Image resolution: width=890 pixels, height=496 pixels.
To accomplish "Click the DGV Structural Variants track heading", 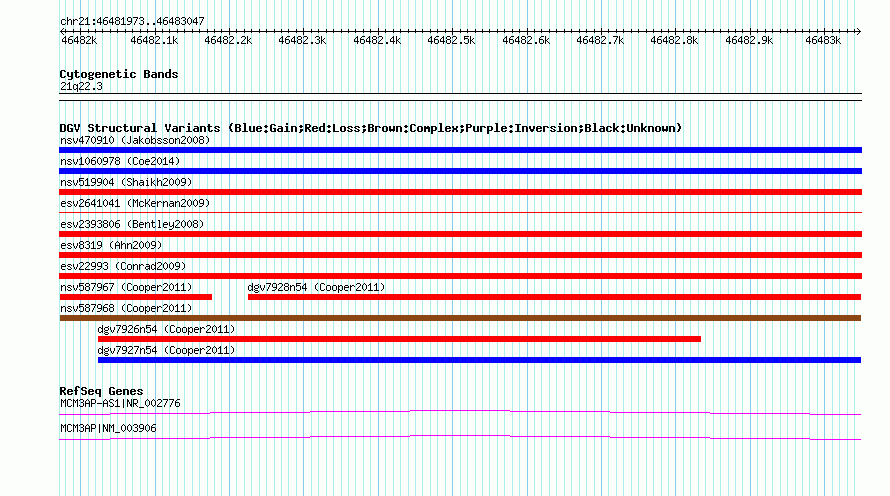I will click(x=370, y=128).
